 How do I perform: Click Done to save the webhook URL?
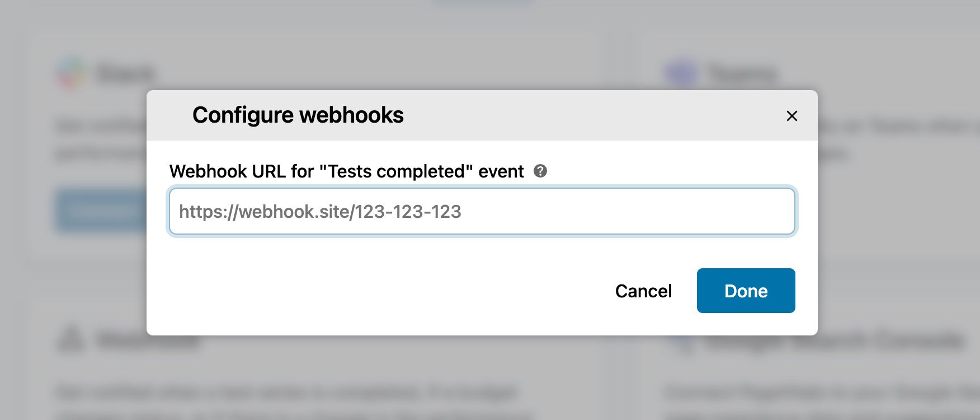(746, 291)
